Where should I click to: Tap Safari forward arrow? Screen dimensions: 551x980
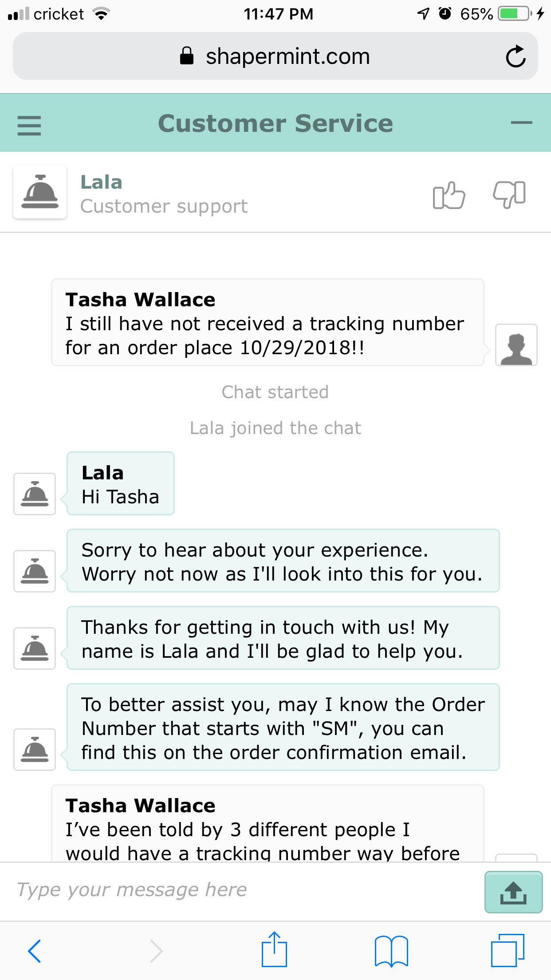[x=156, y=951]
